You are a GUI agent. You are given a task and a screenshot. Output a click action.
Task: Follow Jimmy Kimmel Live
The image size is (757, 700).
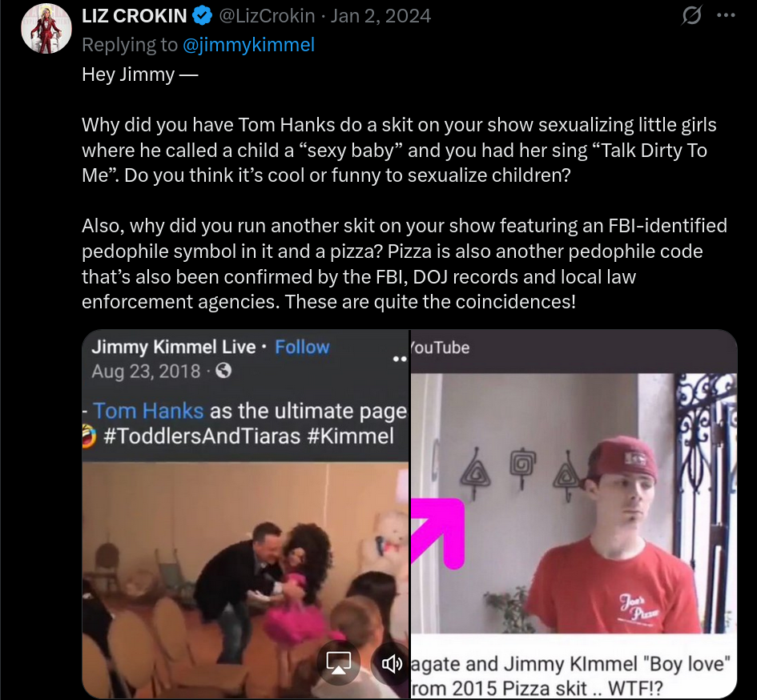pos(302,347)
